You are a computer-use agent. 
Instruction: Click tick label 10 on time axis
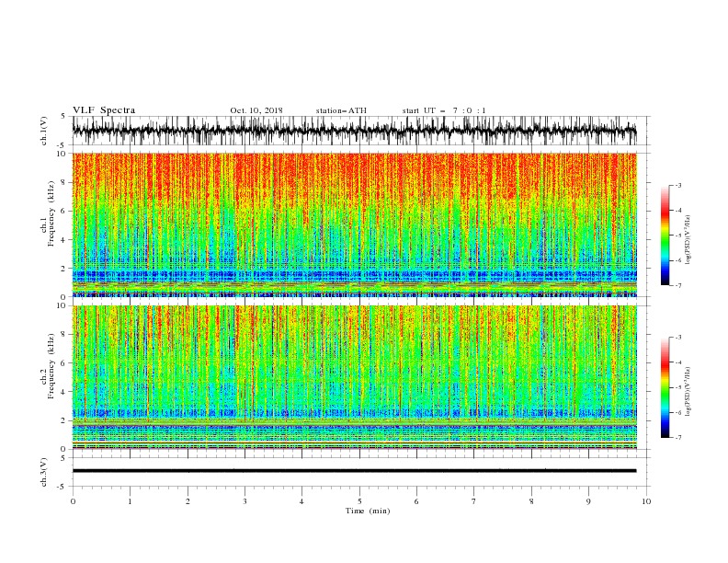pyautogui.click(x=646, y=501)
